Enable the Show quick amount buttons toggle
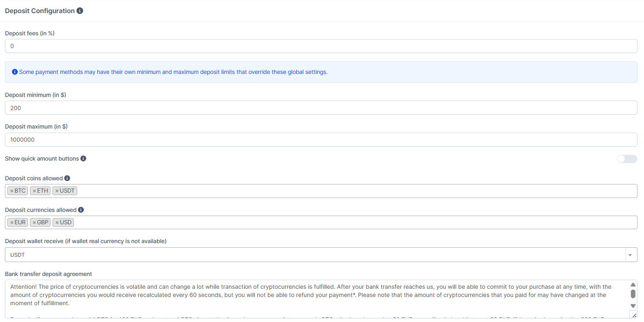Screen dimensions: 644x322 (627, 159)
